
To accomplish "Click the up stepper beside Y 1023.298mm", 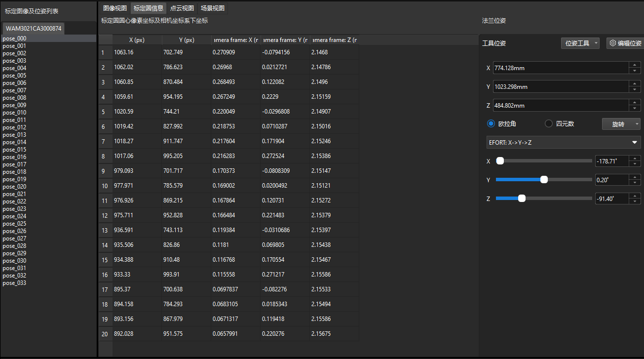I will coord(635,84).
